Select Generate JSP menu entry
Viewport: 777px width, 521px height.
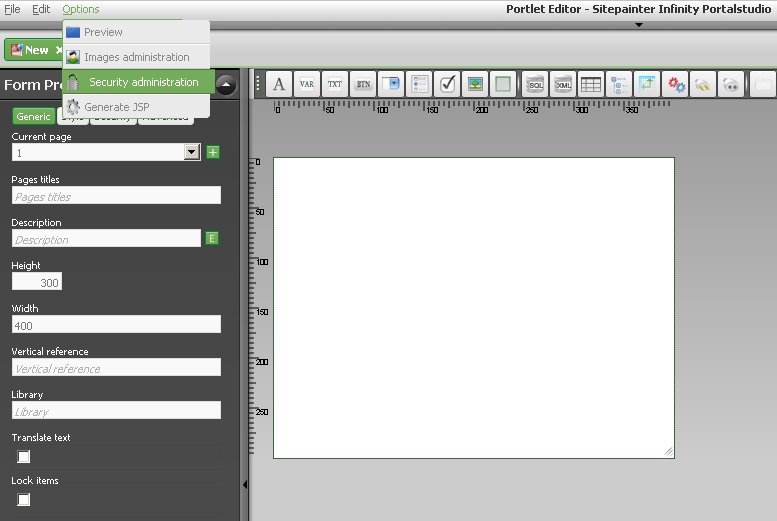(x=116, y=107)
